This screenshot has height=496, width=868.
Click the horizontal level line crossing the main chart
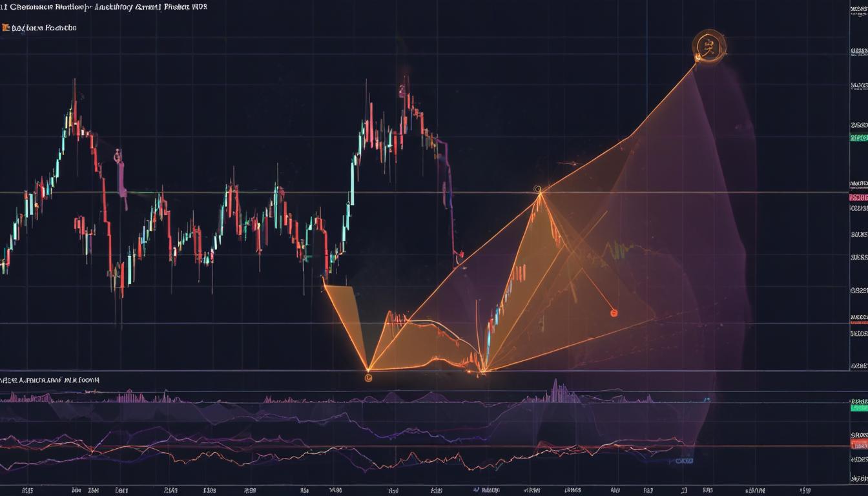click(258, 192)
